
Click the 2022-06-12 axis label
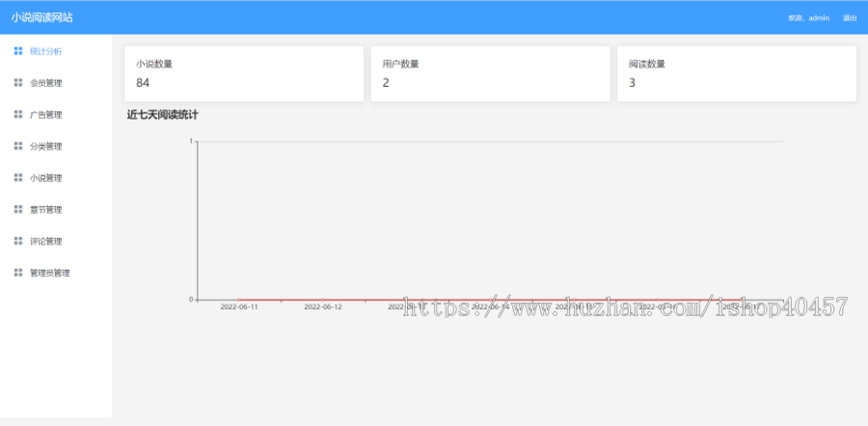pos(323,306)
